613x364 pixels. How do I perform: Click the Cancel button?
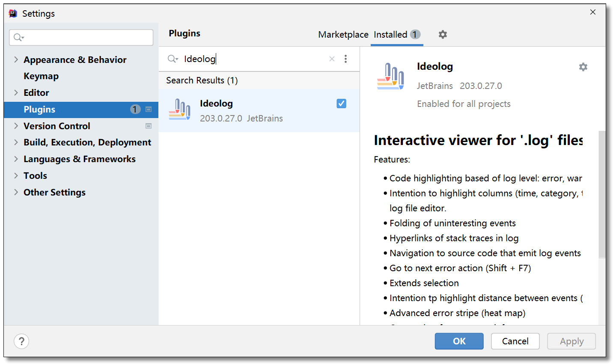(x=515, y=341)
